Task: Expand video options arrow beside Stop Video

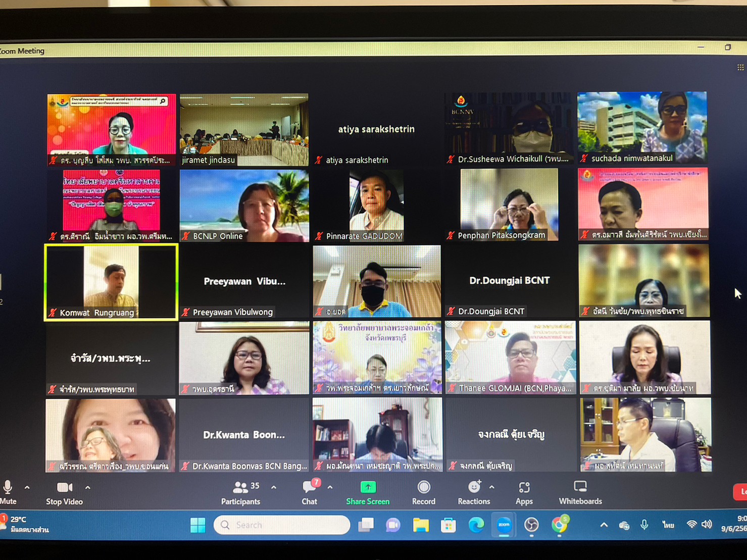Action: point(88,488)
